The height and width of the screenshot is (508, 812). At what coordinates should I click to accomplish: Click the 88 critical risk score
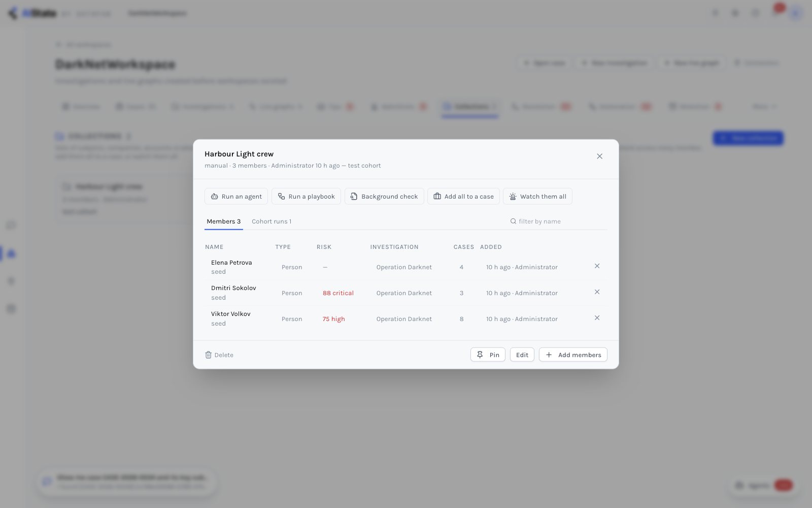[338, 293]
